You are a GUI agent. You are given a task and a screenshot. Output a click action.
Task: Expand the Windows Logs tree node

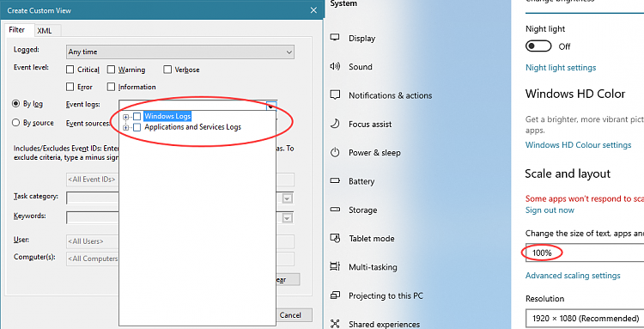[x=125, y=117]
